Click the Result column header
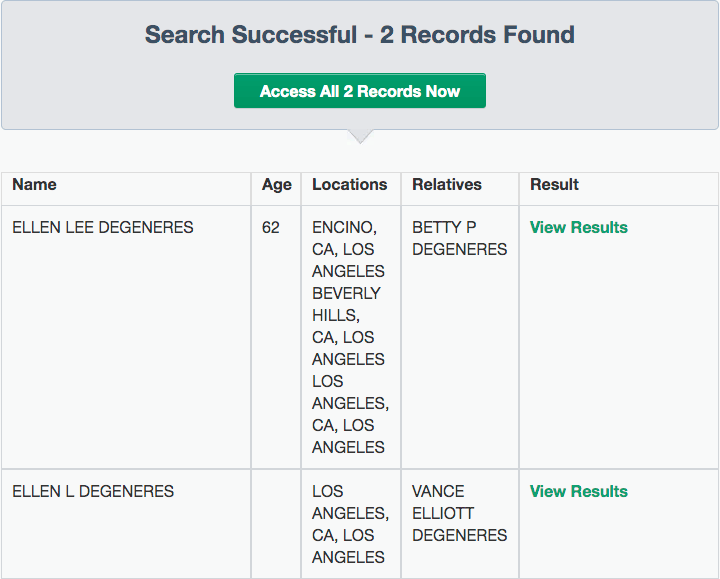Viewport: 720px width, 579px height. click(554, 184)
